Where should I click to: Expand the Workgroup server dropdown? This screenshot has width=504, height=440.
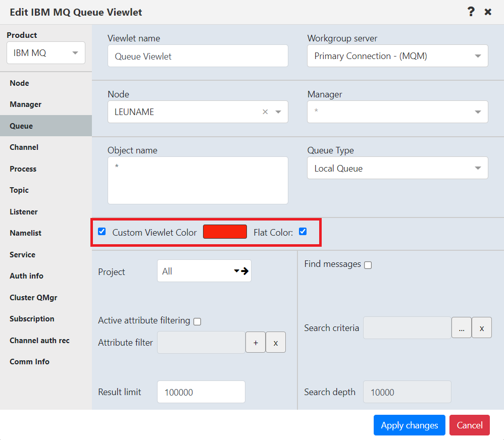click(x=397, y=56)
